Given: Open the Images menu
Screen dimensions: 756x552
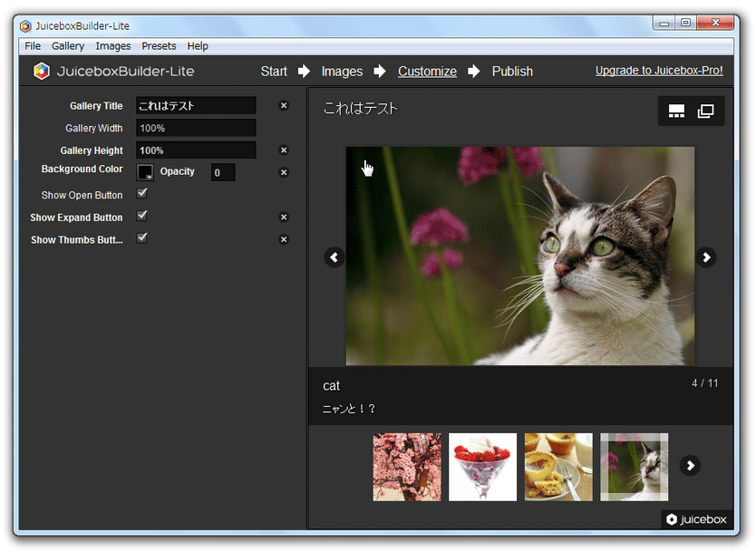Looking at the screenshot, I should click(112, 46).
